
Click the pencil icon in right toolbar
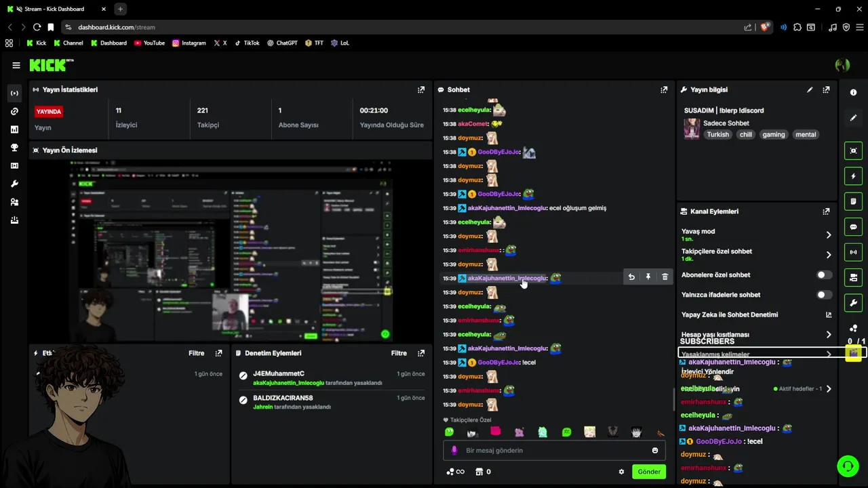pyautogui.click(x=853, y=118)
